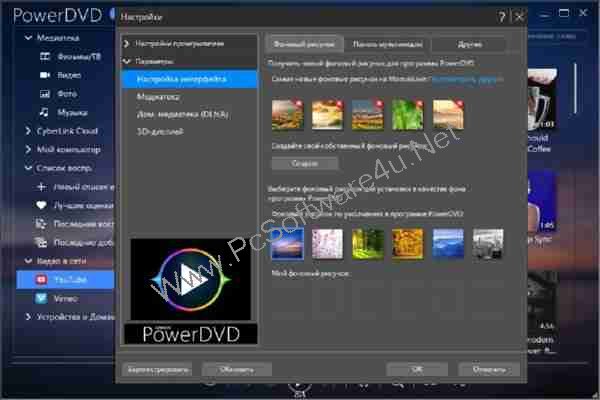600x400 pixels.
Task: Choose the black-and-white city background
Action: point(488,244)
